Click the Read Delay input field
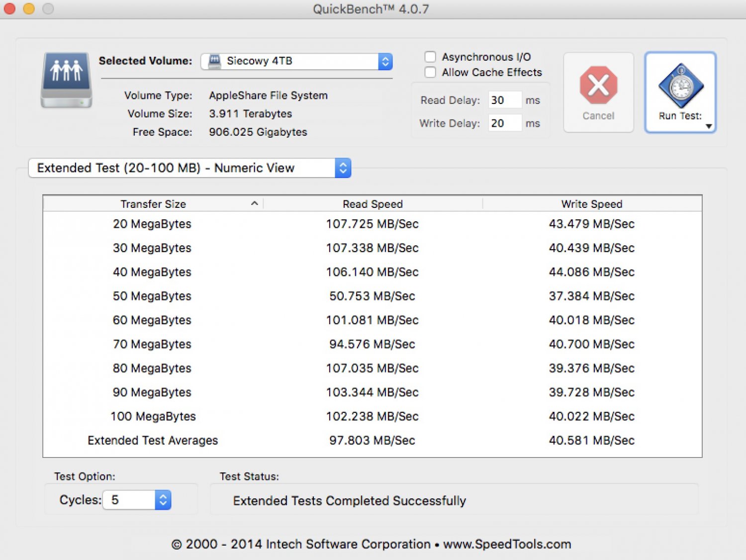This screenshot has height=560, width=746. [x=505, y=100]
